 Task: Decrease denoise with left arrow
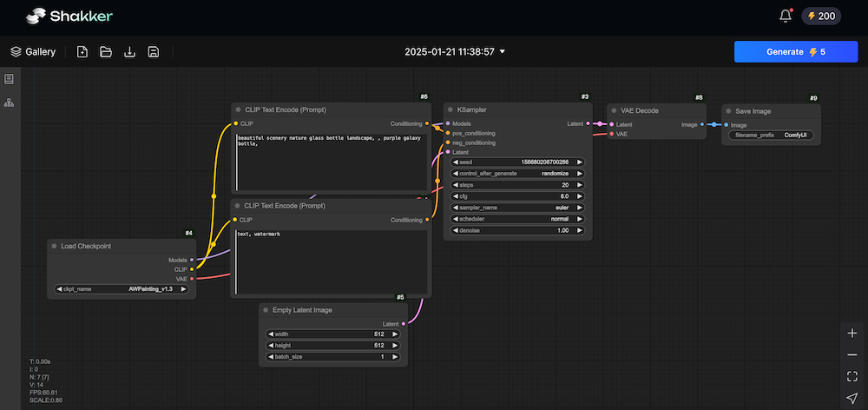(456, 230)
